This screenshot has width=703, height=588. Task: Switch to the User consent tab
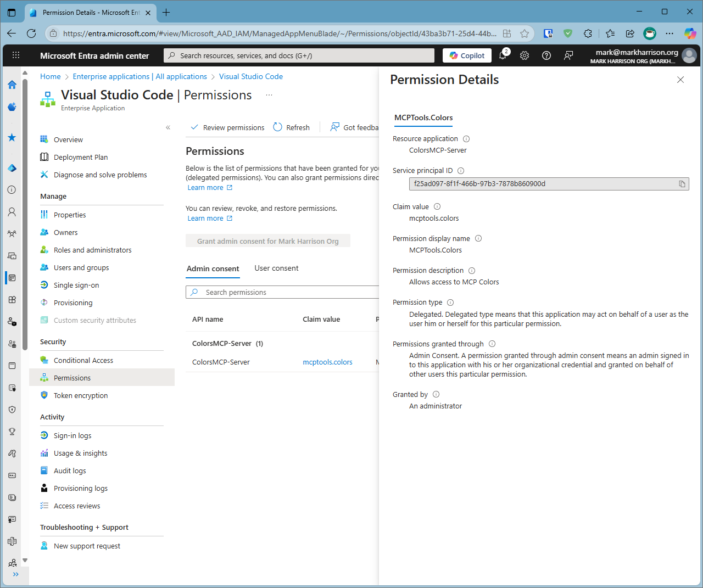tap(276, 268)
